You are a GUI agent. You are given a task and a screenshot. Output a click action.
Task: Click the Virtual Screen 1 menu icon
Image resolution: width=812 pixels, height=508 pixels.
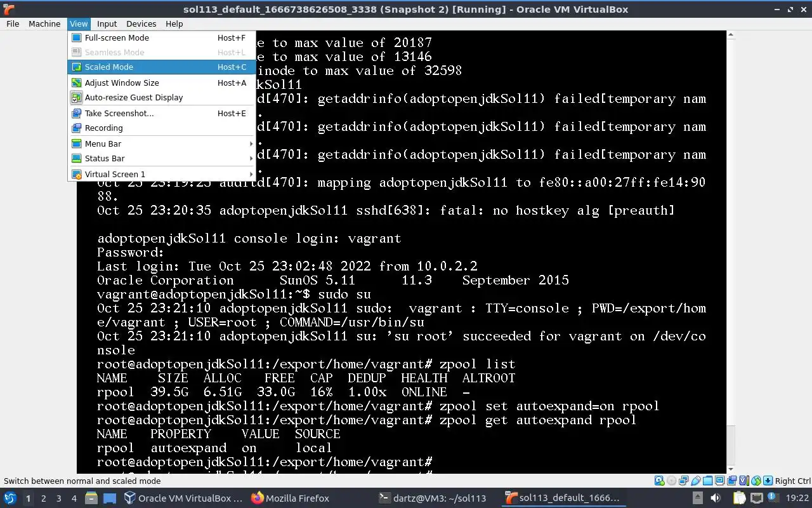[76, 174]
